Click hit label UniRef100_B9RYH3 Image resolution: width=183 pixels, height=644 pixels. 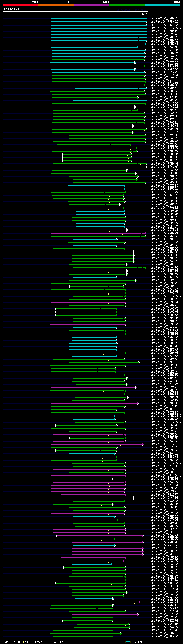point(164,280)
